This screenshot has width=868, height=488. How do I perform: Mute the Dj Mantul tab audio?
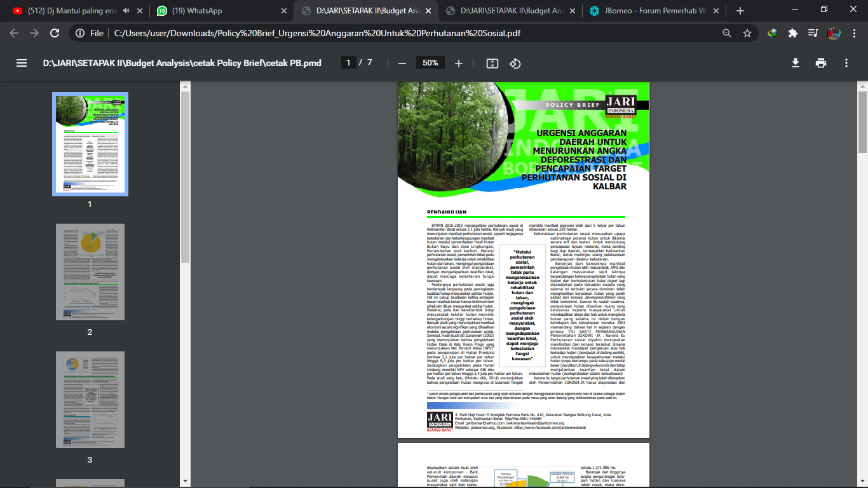(126, 11)
